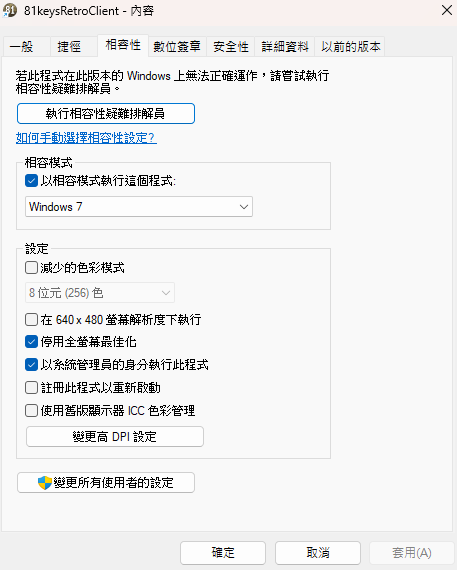Click the 81keysRetroClient title bar app icon
This screenshot has height=570, width=457.
[x=10, y=11]
